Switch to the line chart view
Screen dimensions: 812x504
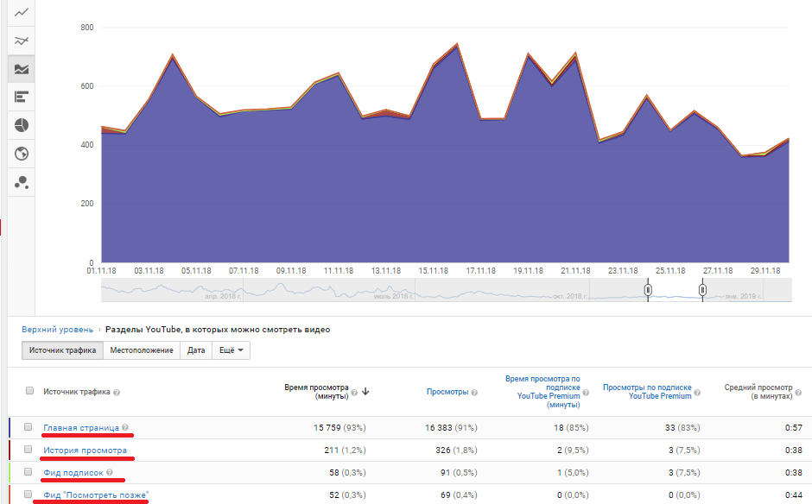(x=22, y=12)
